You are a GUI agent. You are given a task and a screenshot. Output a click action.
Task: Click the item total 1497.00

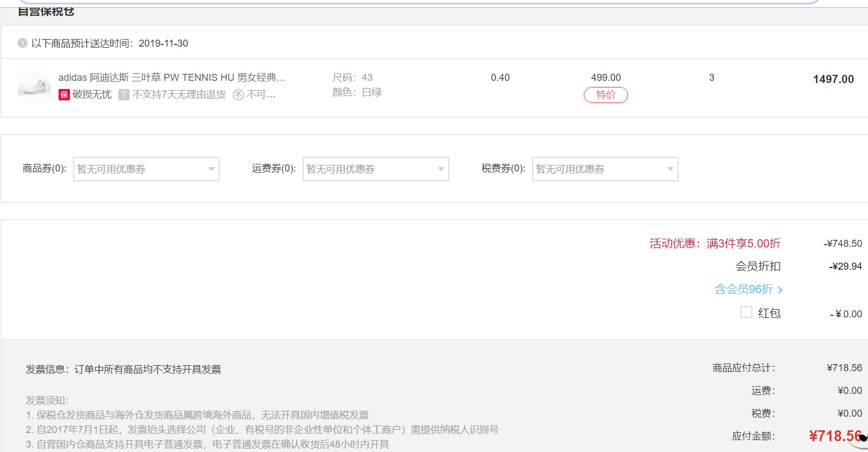click(833, 79)
